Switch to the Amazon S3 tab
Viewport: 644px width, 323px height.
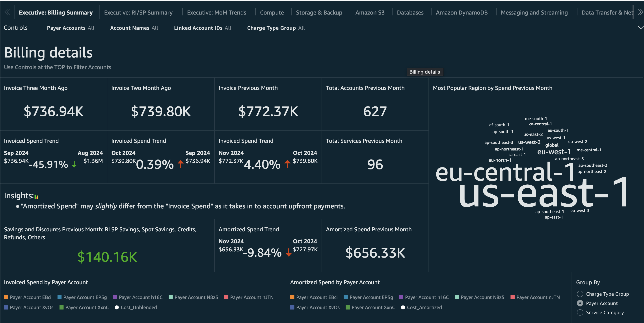(370, 12)
